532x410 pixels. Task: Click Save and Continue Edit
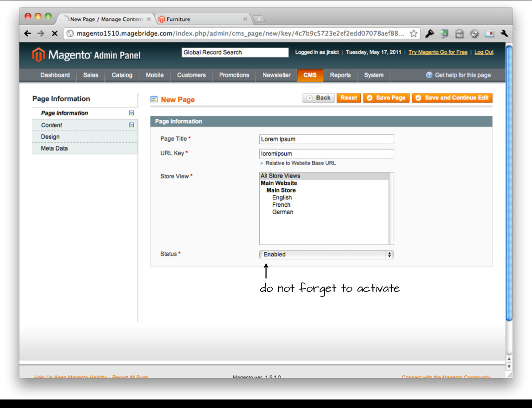click(x=452, y=98)
